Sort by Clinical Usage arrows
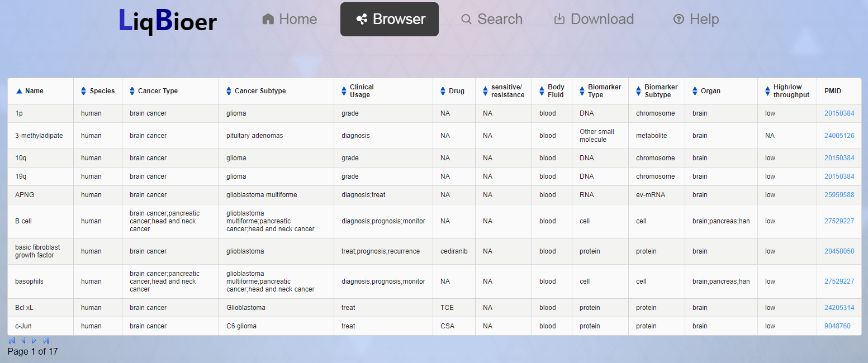Viewport: 868px width, 363px height. tap(344, 91)
